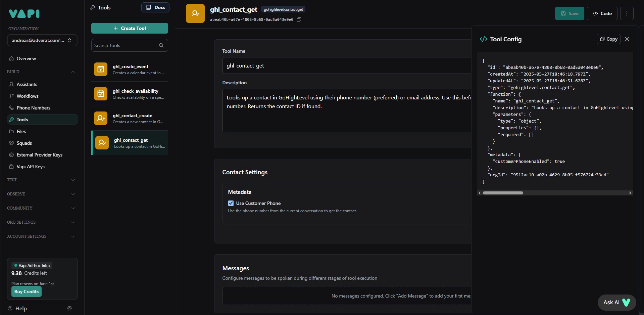
Task: Click the ghl_create_event calendar icon
Action: coord(101,69)
